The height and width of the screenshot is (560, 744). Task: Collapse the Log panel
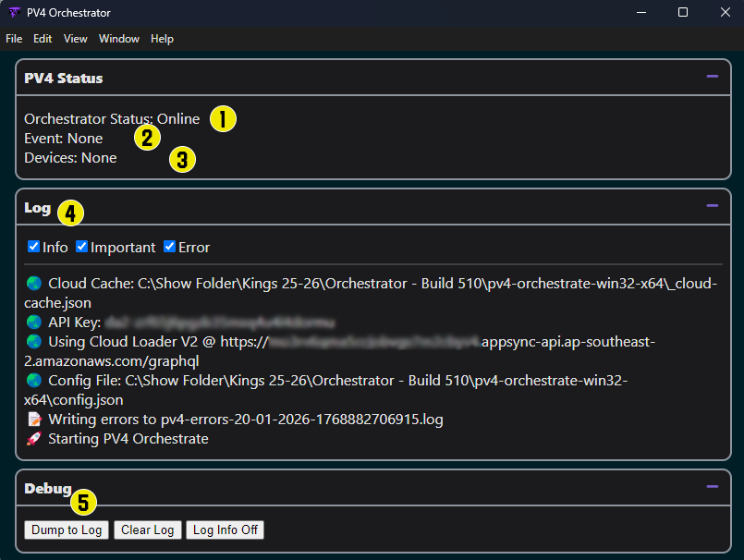tap(713, 205)
